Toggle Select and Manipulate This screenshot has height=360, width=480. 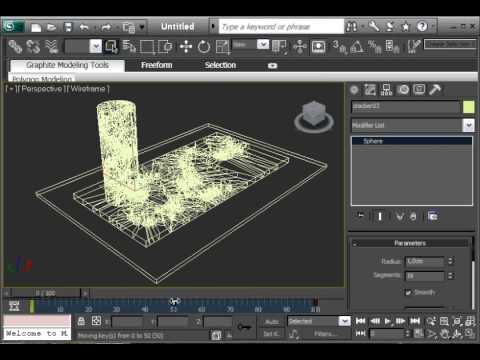tap(300, 47)
